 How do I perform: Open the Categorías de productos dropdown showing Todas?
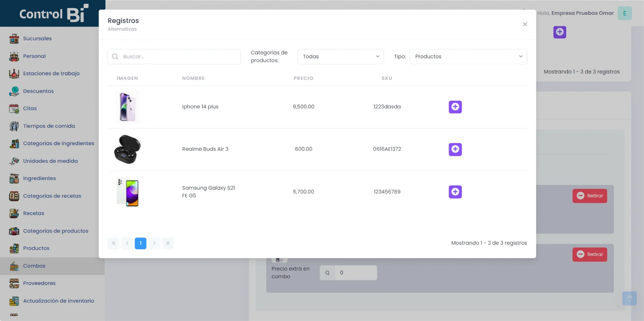[340, 57]
